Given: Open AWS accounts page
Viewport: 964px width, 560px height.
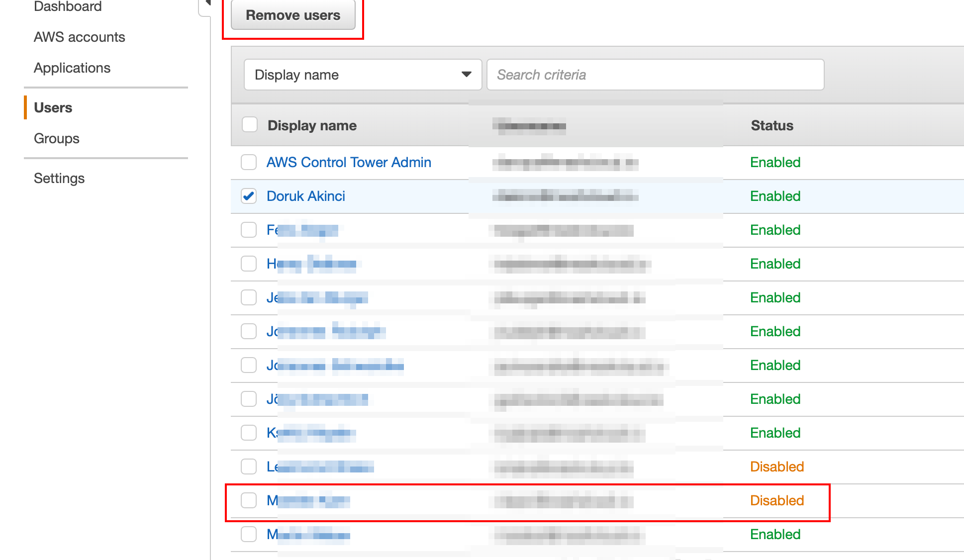Looking at the screenshot, I should pyautogui.click(x=79, y=37).
